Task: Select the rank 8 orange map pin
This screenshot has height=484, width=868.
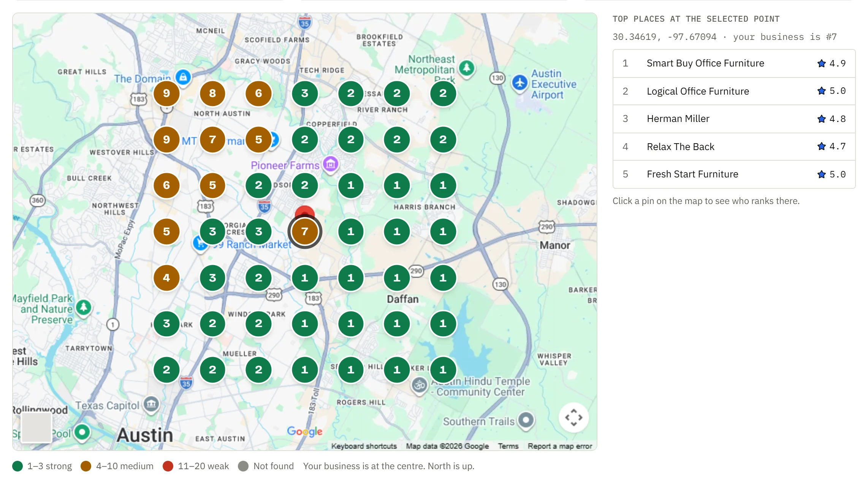Action: (212, 93)
